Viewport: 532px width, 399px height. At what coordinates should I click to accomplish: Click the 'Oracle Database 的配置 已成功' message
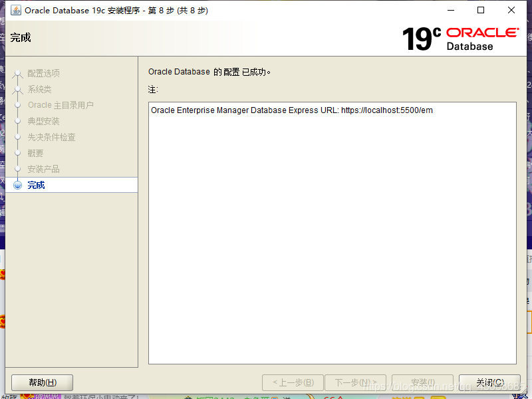point(209,72)
